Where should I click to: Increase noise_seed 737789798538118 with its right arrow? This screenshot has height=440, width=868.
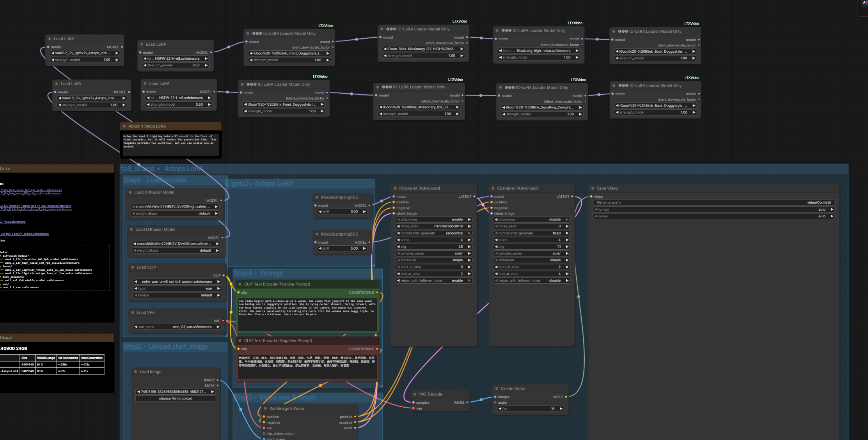coord(469,226)
